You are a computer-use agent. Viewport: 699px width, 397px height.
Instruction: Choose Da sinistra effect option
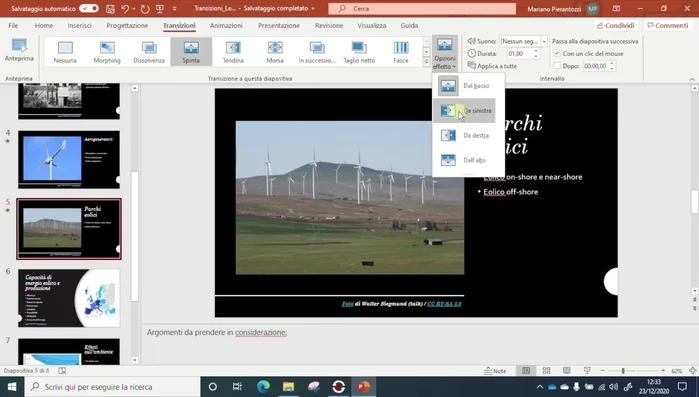(x=464, y=111)
